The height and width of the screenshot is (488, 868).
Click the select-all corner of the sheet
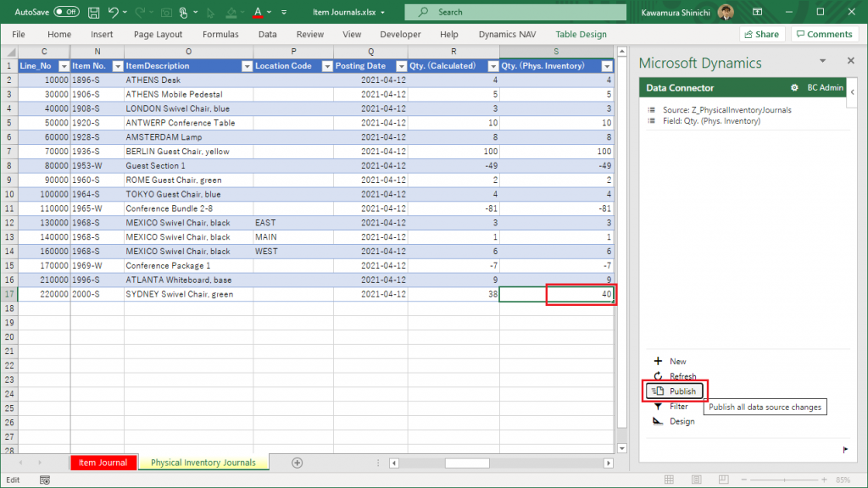(x=9, y=52)
